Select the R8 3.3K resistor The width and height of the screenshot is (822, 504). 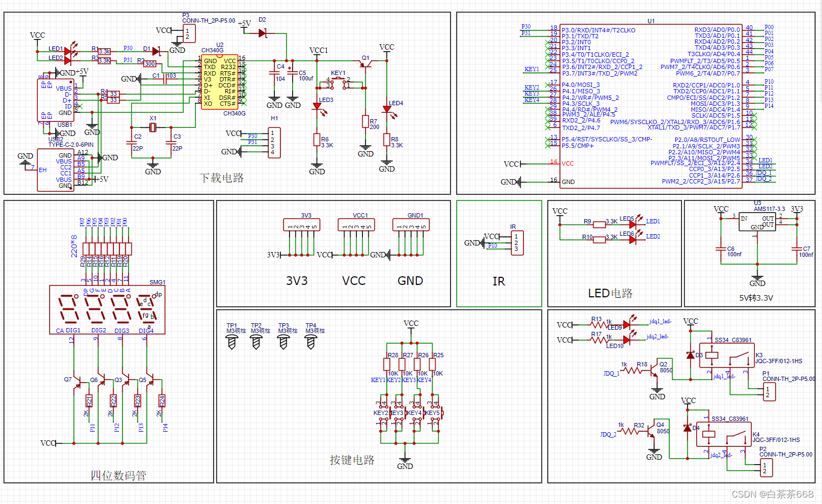(387, 140)
